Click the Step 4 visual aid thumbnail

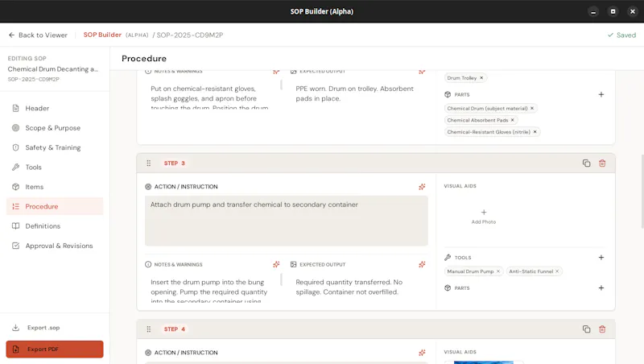484,362
